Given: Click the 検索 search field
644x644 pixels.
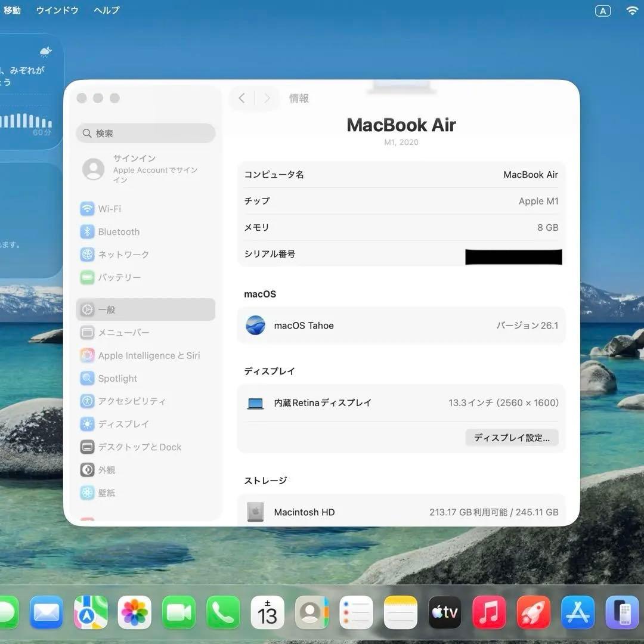Looking at the screenshot, I should click(145, 133).
